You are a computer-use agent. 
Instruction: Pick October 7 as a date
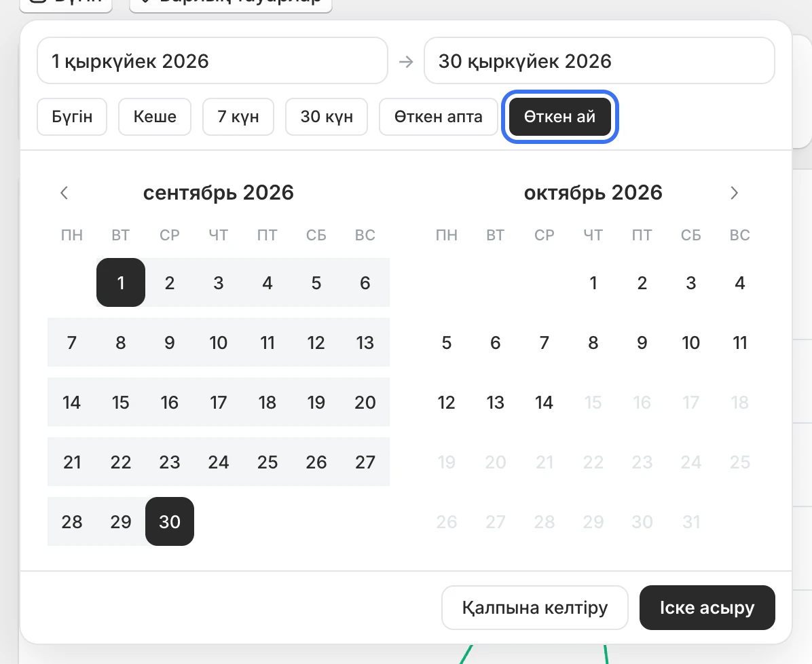pyautogui.click(x=545, y=342)
